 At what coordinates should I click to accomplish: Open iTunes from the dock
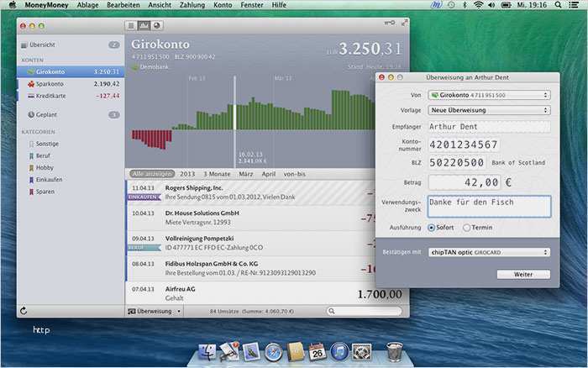click(x=339, y=352)
